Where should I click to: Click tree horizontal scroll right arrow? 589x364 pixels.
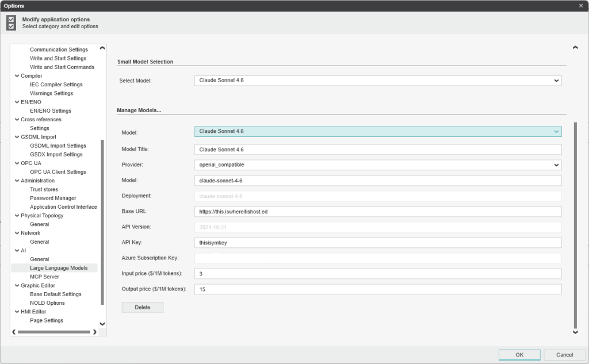95,332
